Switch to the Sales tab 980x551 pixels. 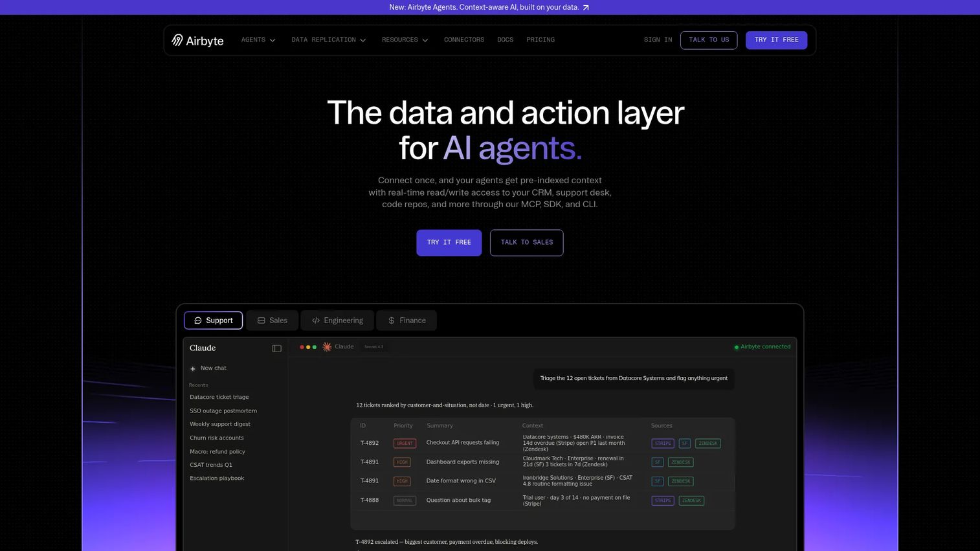click(273, 320)
